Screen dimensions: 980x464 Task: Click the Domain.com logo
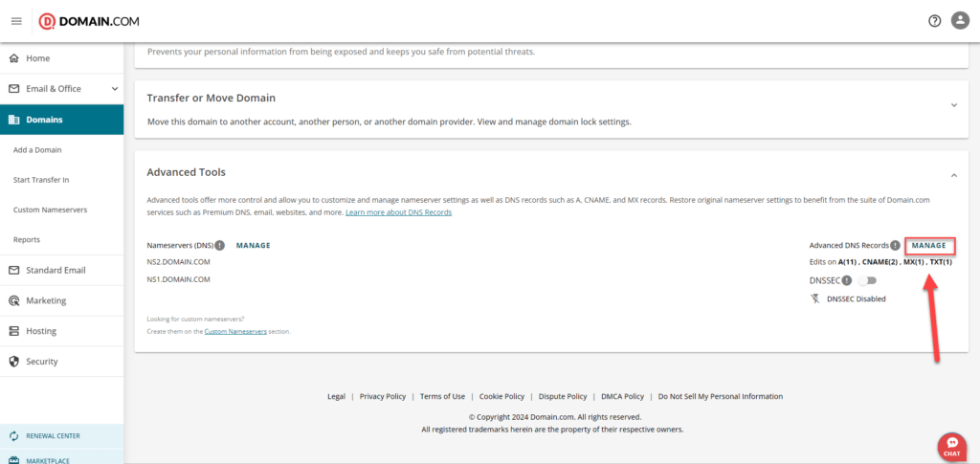pos(89,21)
